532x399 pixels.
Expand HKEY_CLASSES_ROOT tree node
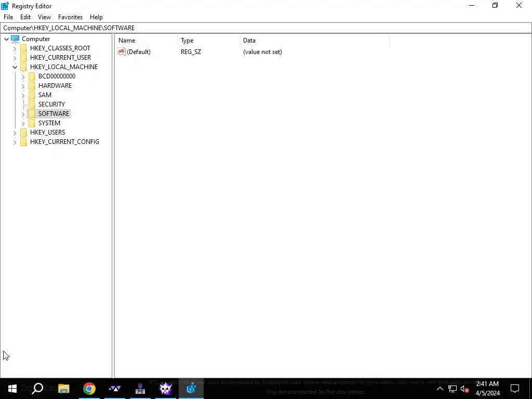(15, 48)
